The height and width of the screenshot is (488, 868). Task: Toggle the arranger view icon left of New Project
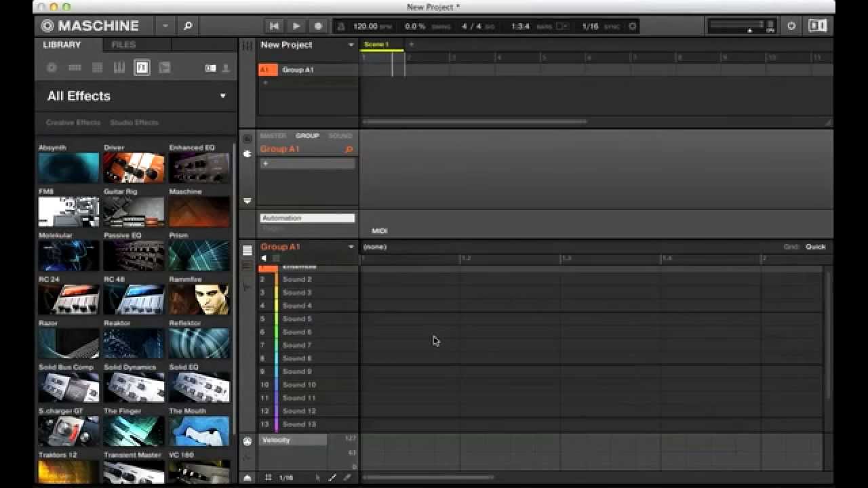pyautogui.click(x=248, y=45)
